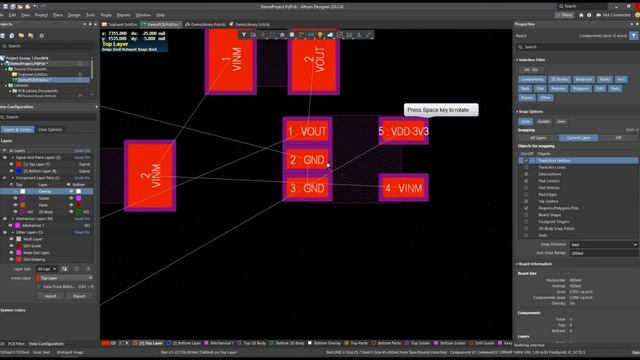Click the blue filter button in the Properties panel
This screenshot has height=360, width=640.
pos(633,36)
